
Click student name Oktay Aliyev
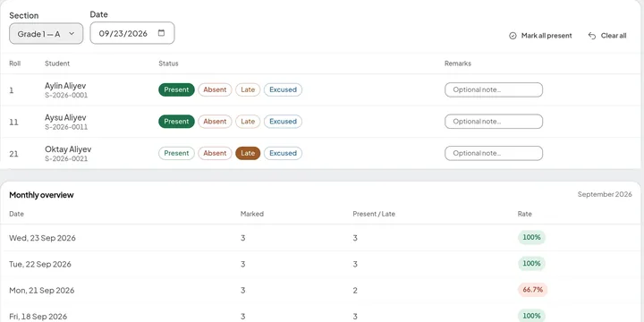coord(68,149)
